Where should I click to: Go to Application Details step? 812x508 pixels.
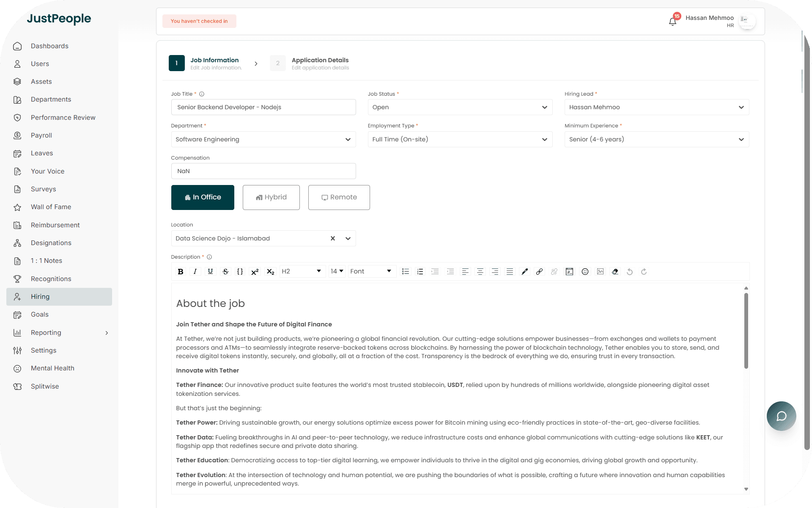[x=320, y=63]
